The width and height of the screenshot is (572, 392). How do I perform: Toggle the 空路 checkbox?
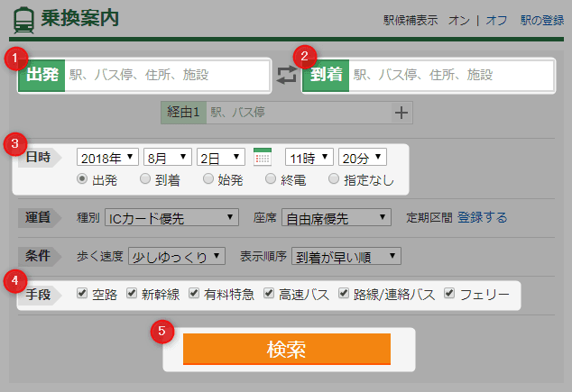[x=83, y=293]
